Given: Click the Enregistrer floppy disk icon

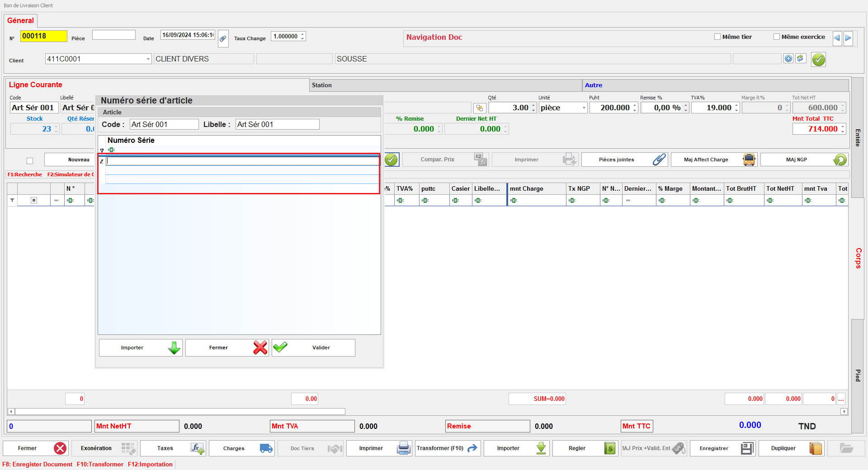Looking at the screenshot, I should click(747, 448).
